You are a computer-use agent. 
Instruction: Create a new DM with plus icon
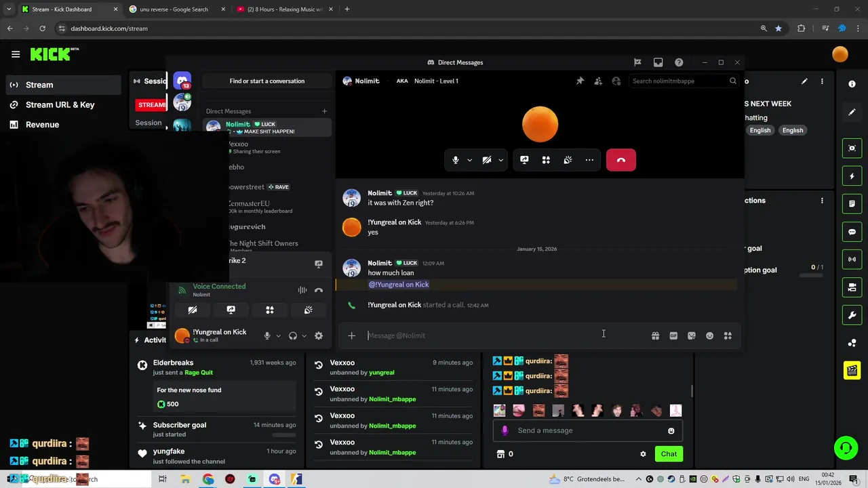point(324,111)
